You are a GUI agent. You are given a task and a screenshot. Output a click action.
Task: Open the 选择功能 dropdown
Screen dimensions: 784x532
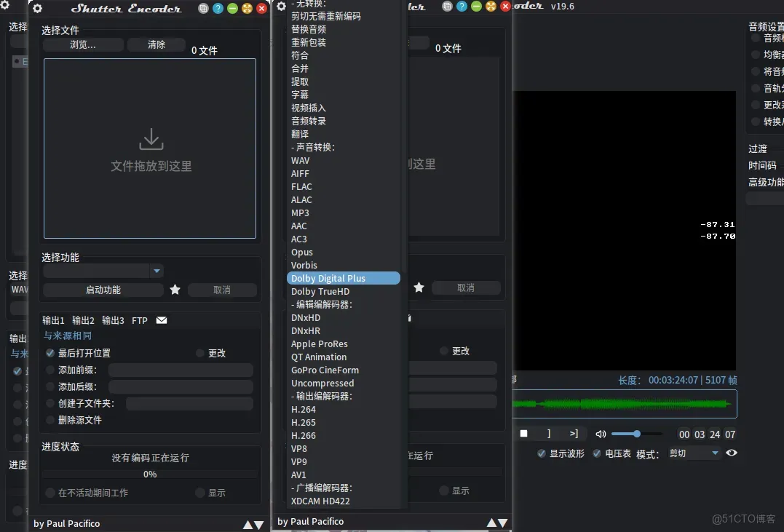click(x=103, y=271)
